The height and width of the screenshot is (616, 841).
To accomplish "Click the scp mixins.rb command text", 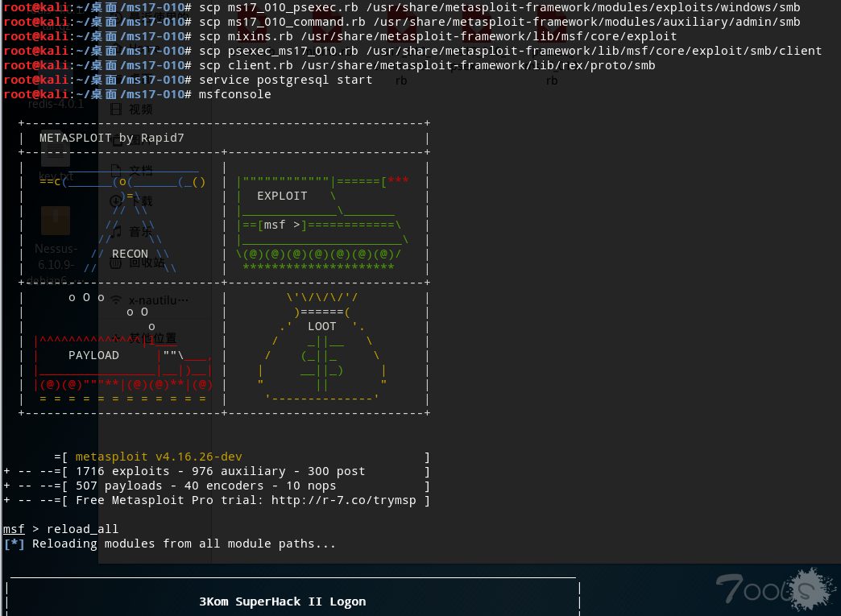I will tap(246, 36).
